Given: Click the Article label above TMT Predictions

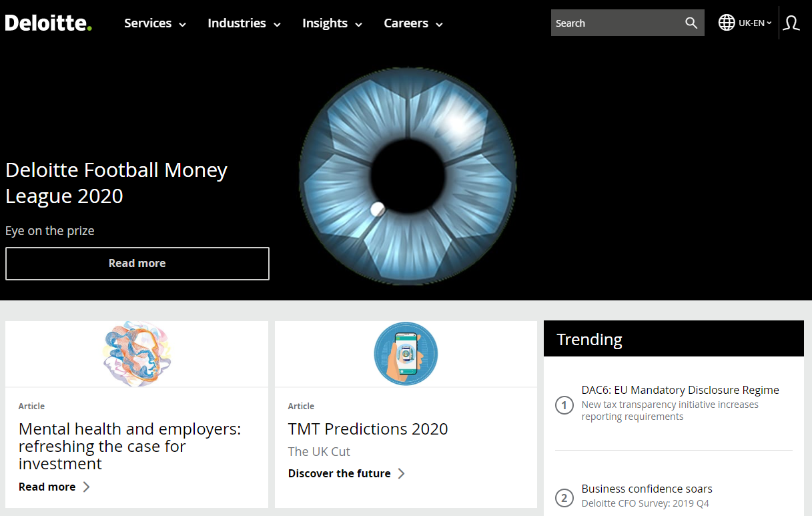Looking at the screenshot, I should (301, 406).
